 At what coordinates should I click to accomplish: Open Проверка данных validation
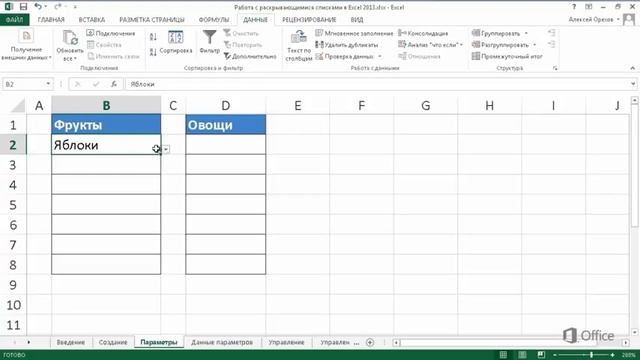pos(345,56)
